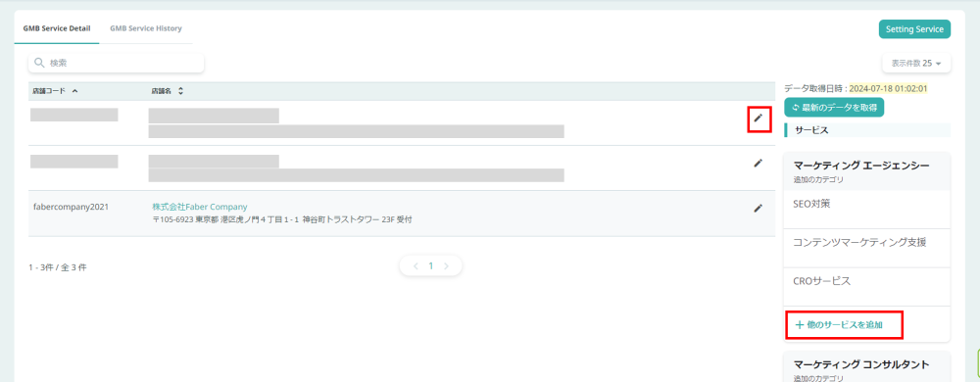Click the magnifier icon in search box
980x382 pixels.
click(x=39, y=63)
